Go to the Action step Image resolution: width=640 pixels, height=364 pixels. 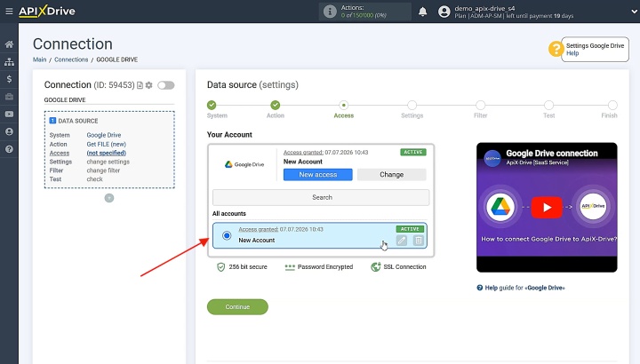pos(276,110)
